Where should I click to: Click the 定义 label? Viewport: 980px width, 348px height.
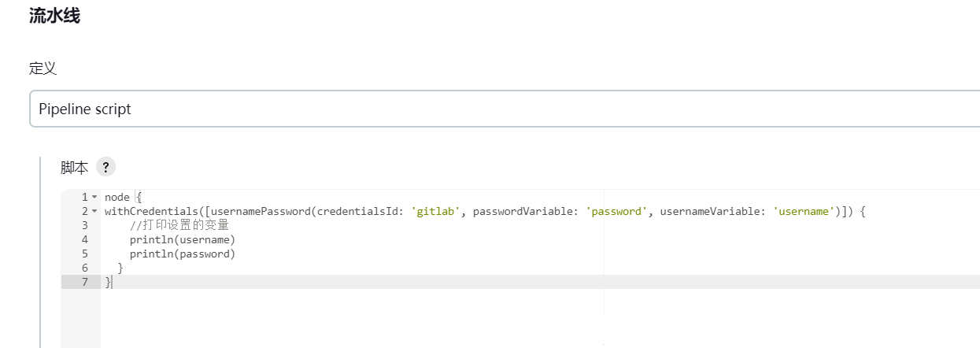click(x=43, y=68)
